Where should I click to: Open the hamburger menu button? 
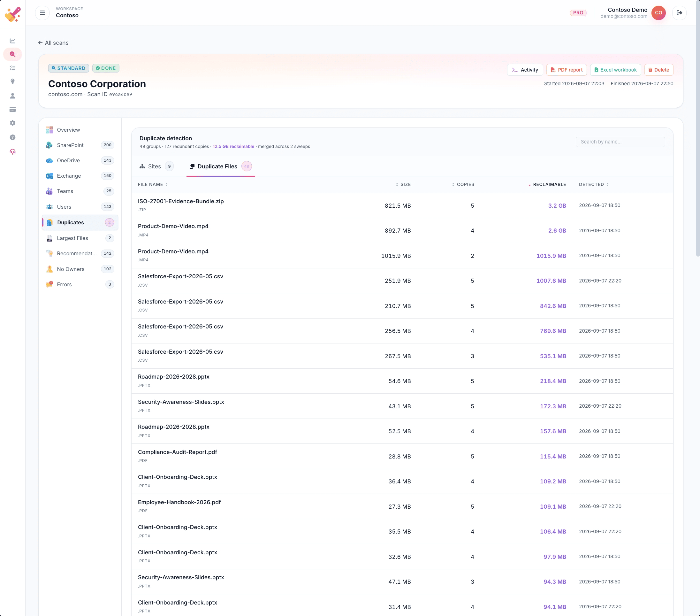click(x=42, y=13)
